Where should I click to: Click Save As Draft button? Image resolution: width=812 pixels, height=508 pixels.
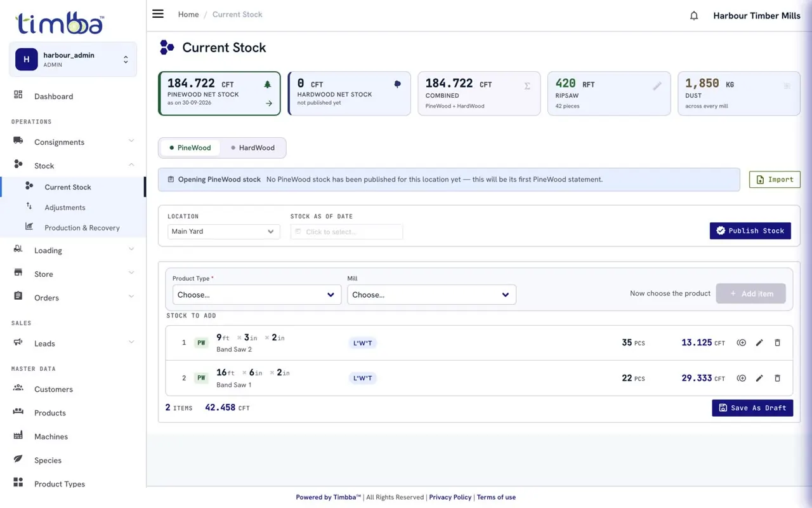(752, 408)
